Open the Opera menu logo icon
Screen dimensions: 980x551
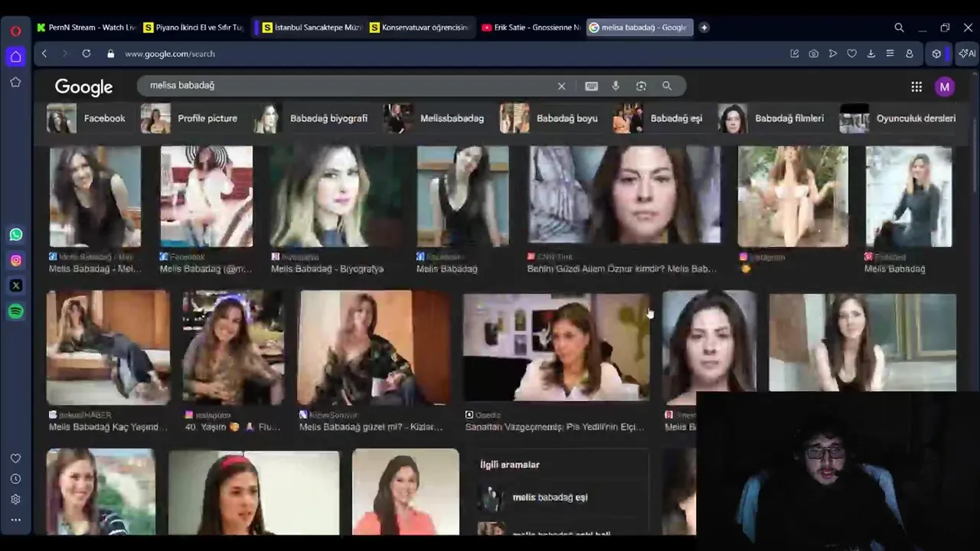[15, 31]
